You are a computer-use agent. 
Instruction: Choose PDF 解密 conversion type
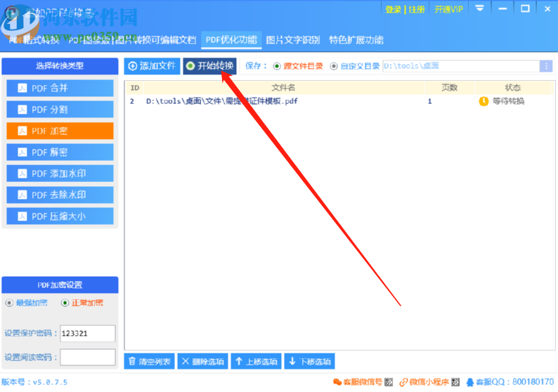60,152
